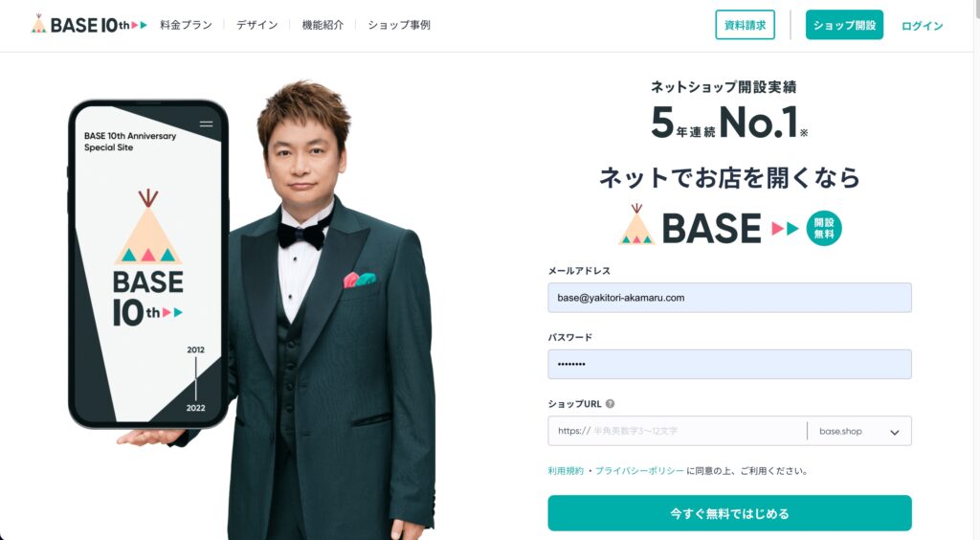Expand the base.shop domain dropdown
The image size is (980, 540).
coord(859,431)
